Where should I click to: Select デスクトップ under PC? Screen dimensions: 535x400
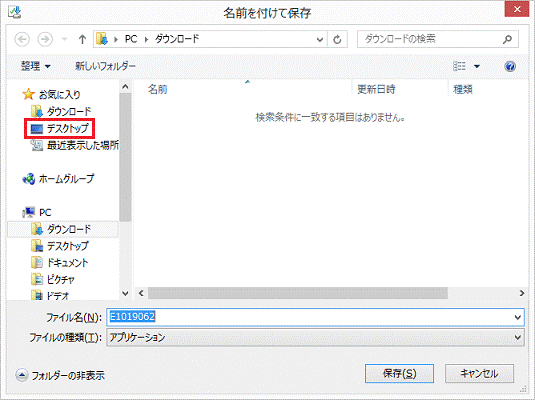tap(68, 246)
